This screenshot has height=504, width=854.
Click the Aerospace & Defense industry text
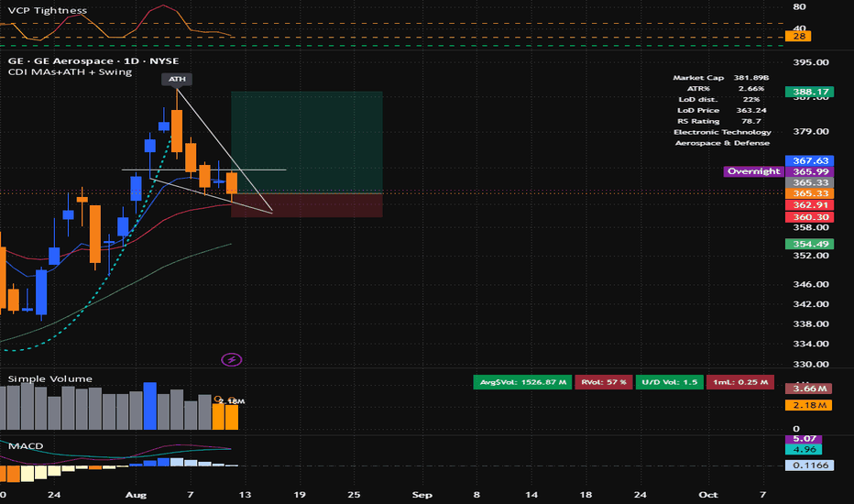[722, 143]
